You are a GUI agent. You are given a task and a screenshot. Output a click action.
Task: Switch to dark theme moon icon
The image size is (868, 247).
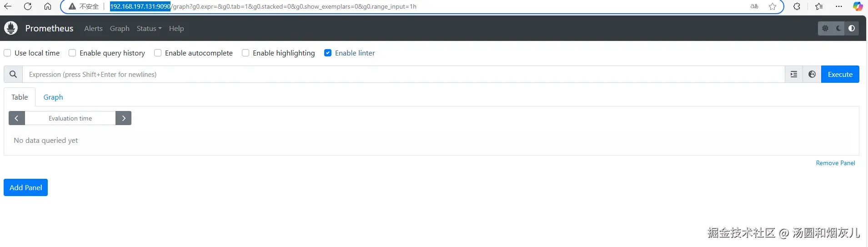coord(839,28)
